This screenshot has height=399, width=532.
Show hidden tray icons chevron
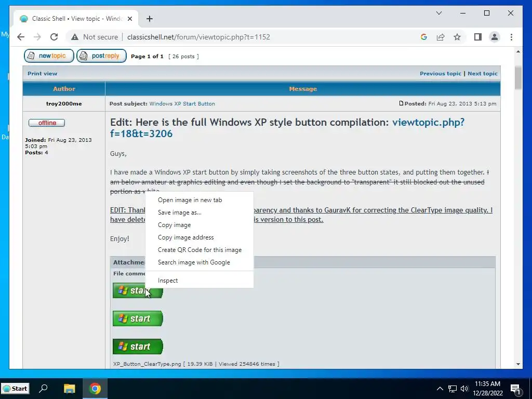tap(440, 389)
